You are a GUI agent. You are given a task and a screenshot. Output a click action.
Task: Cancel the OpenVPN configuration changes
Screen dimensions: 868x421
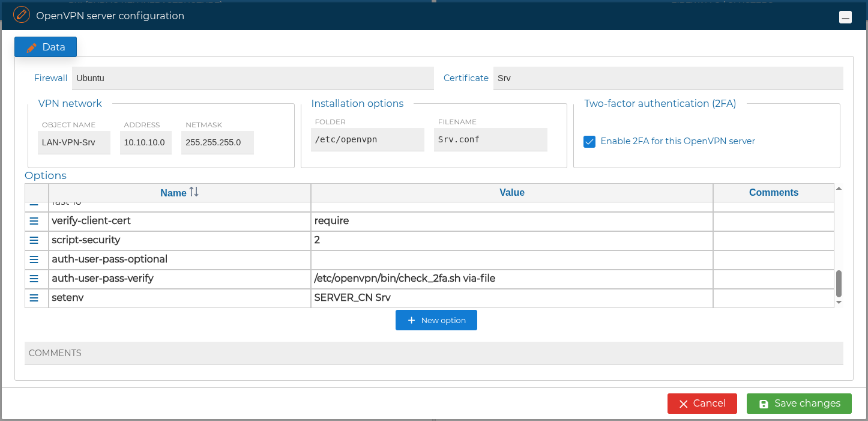point(702,404)
